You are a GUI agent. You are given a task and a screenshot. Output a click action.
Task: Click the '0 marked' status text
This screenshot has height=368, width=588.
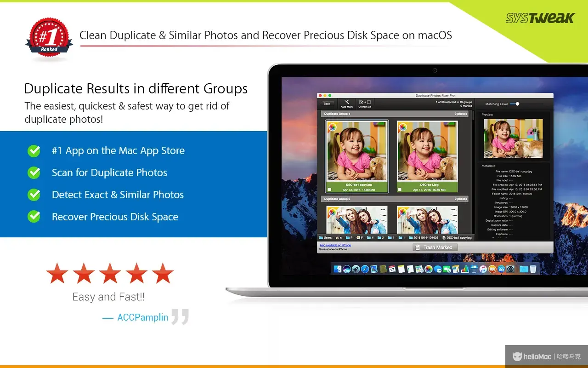(x=466, y=106)
